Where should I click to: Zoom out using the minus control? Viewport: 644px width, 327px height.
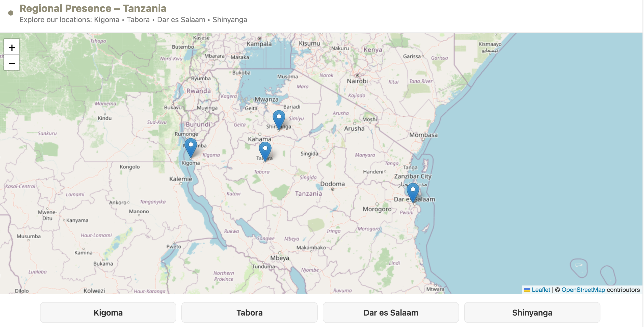12,63
